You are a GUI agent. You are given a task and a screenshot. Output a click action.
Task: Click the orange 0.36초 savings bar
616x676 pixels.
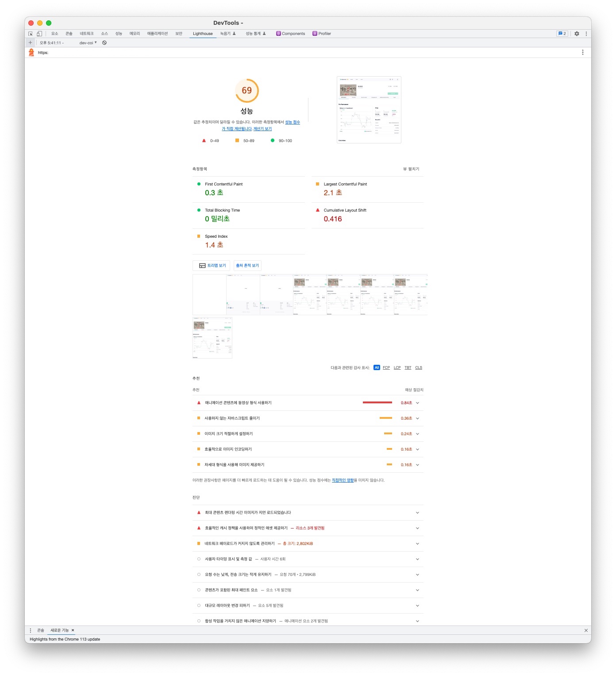[386, 418]
